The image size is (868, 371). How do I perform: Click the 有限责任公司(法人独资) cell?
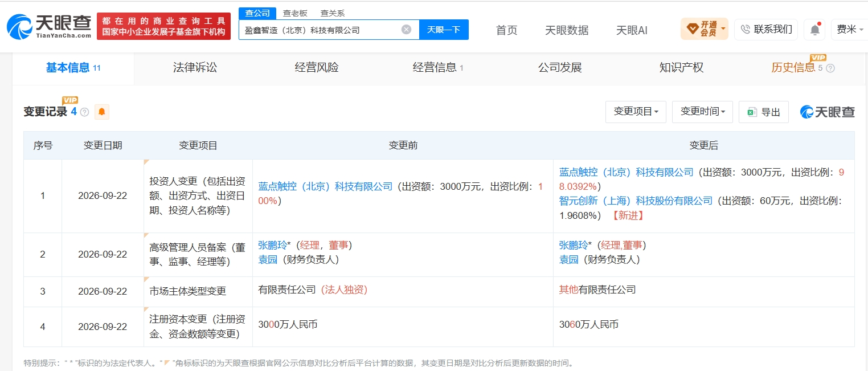click(x=313, y=290)
